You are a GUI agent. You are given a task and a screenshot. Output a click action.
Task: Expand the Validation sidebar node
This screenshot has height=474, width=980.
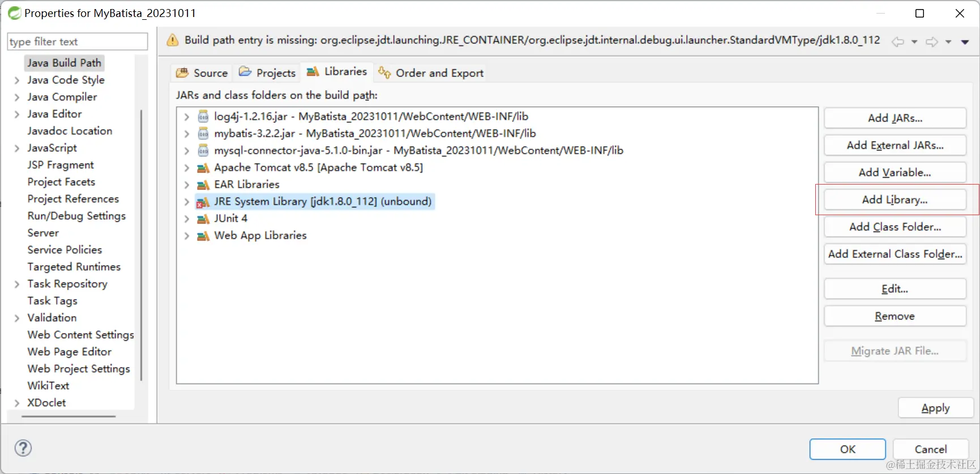click(16, 318)
